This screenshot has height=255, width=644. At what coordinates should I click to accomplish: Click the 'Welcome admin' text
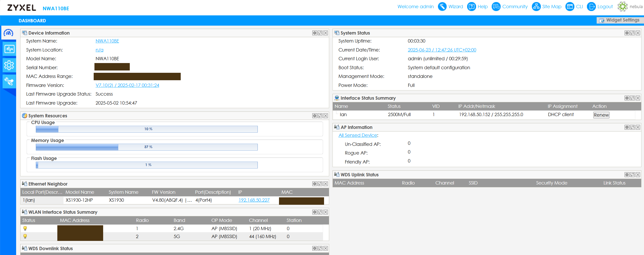click(415, 7)
